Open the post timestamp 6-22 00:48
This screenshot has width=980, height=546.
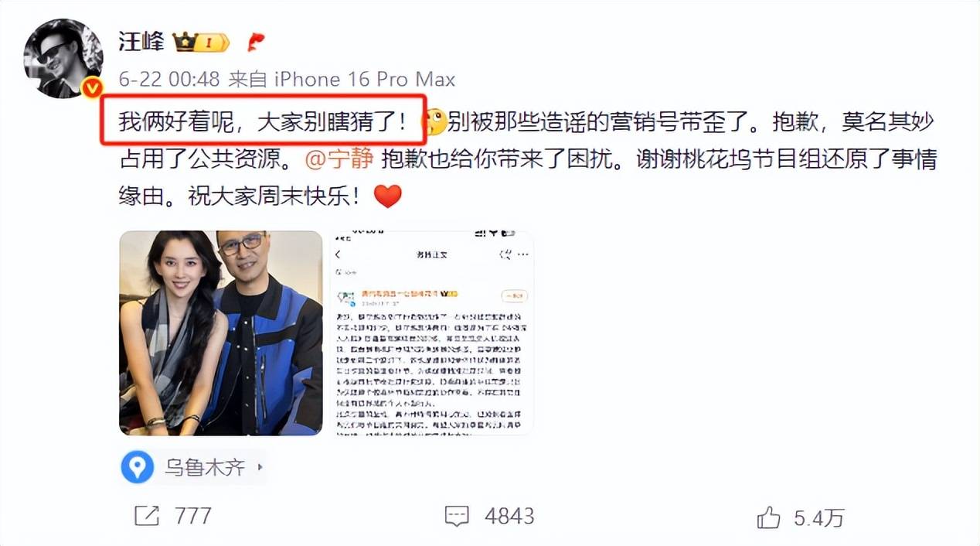point(170,80)
